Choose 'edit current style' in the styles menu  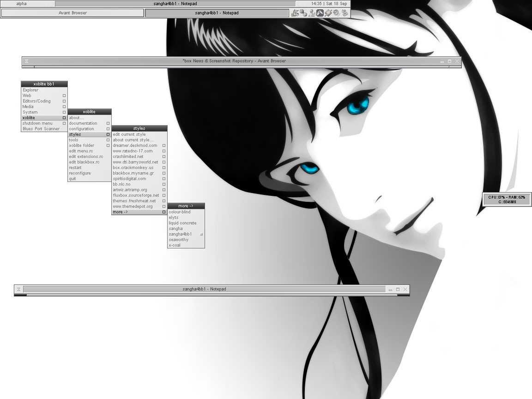pos(139,134)
